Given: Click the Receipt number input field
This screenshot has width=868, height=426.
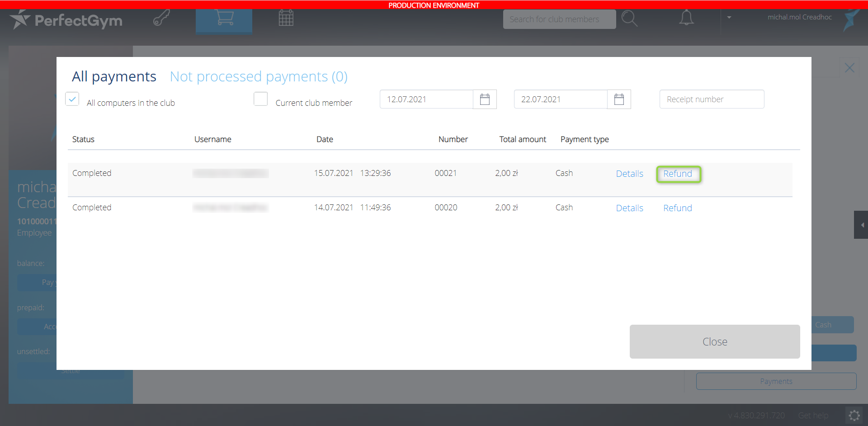Looking at the screenshot, I should point(712,99).
